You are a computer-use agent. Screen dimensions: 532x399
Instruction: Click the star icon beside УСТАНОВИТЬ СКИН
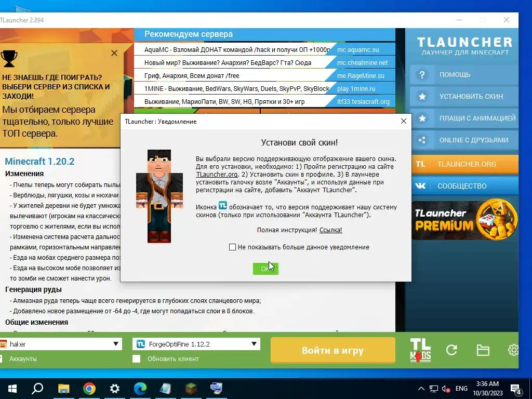pyautogui.click(x=422, y=96)
